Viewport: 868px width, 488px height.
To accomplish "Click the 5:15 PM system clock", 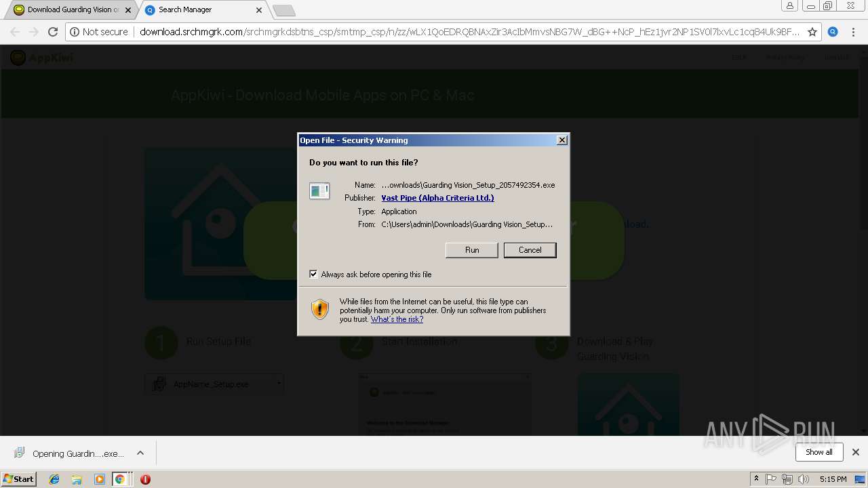I will tap(833, 479).
